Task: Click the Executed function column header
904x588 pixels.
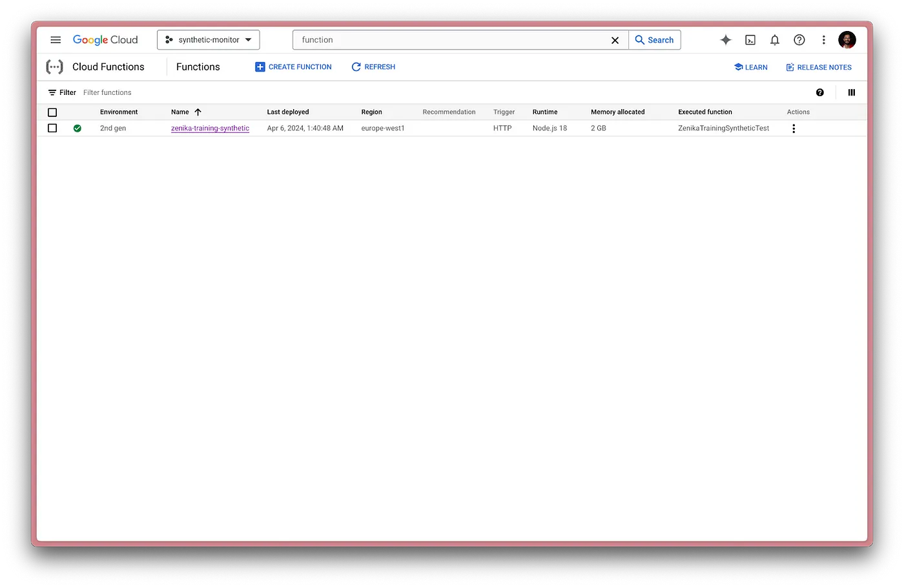Action: tap(705, 112)
